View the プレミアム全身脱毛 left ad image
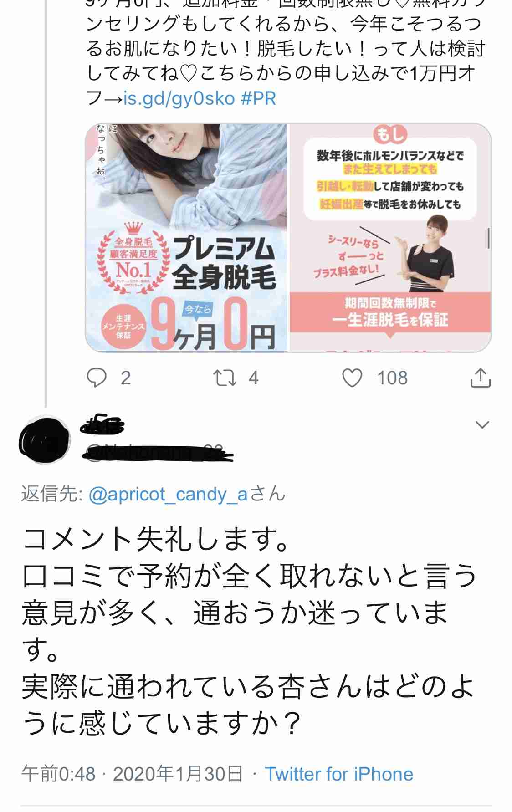This screenshot has height=812, width=512. coord(187,237)
